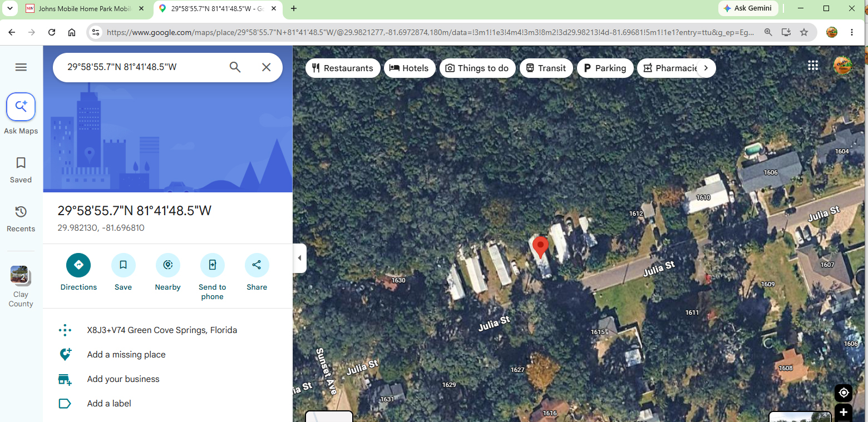Viewport: 868px width, 422px height.
Task: Open the Clay County recent thumbnail
Action: click(21, 275)
